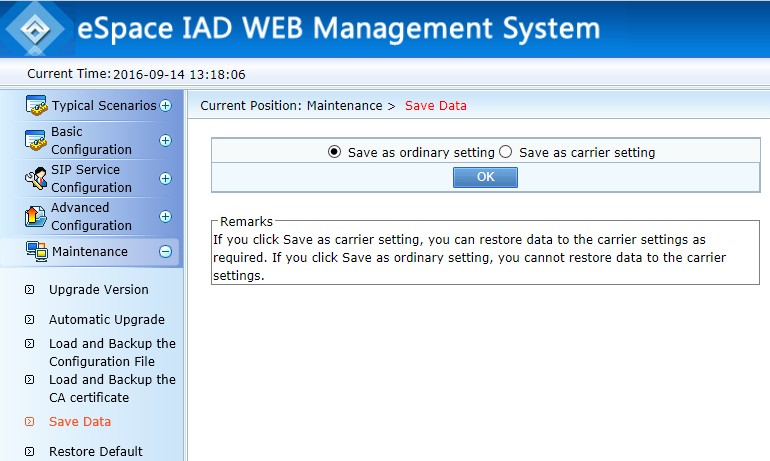770x461 pixels.
Task: Click the Maintenance computers icon
Action: (36, 252)
